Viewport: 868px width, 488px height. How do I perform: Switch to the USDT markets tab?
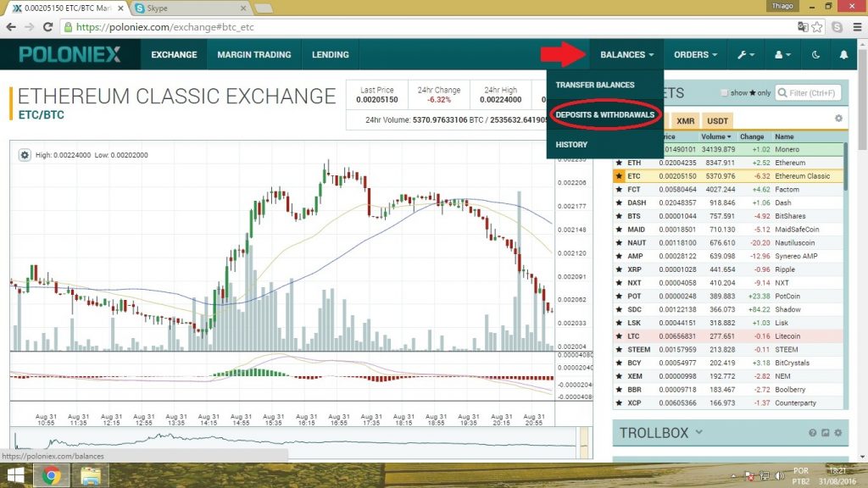(x=717, y=121)
